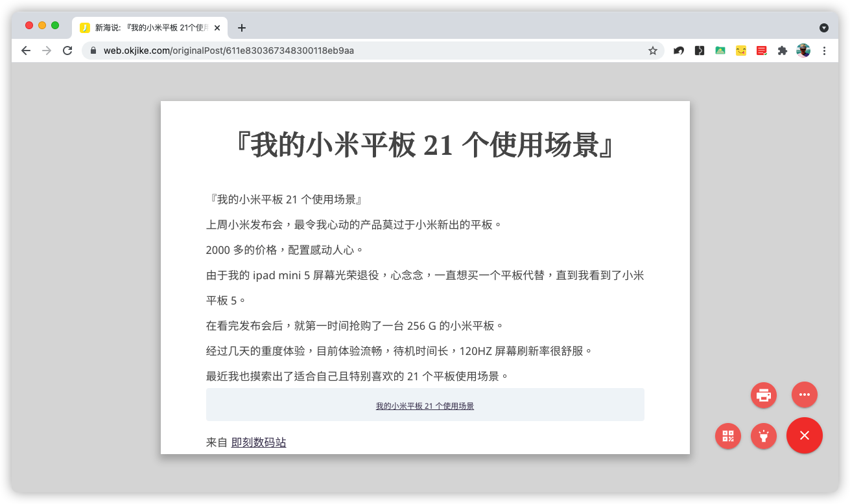Image resolution: width=850 pixels, height=504 pixels.
Task: Click the line mentioning 120HZ 屏幕刷新率
Action: tap(400, 351)
